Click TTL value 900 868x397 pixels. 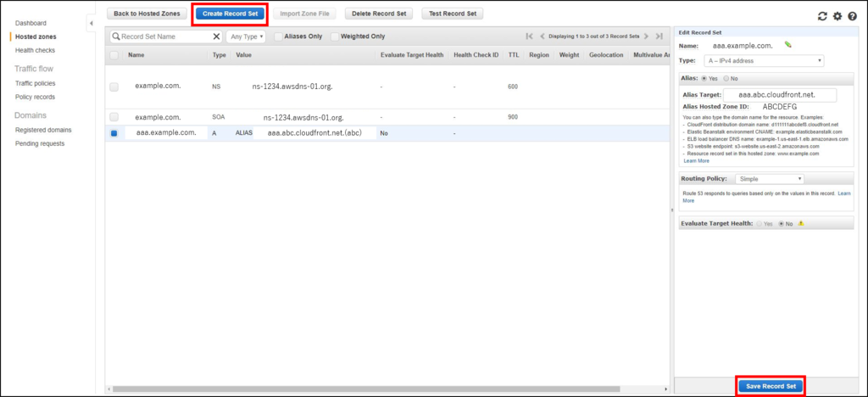513,117
